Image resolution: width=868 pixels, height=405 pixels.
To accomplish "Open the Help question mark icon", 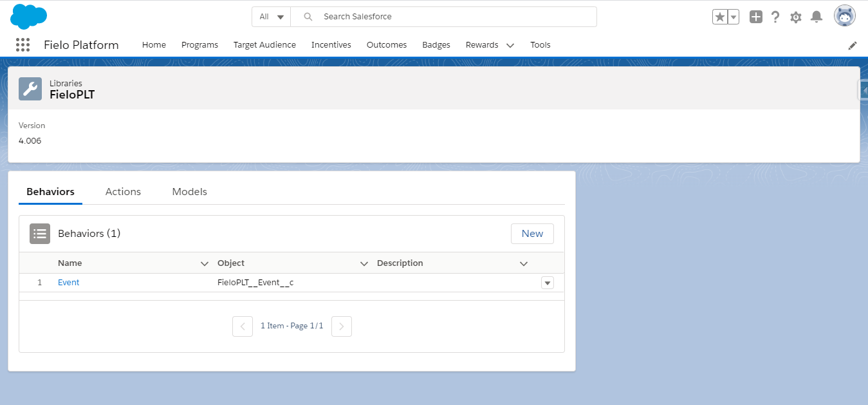I will [x=775, y=17].
